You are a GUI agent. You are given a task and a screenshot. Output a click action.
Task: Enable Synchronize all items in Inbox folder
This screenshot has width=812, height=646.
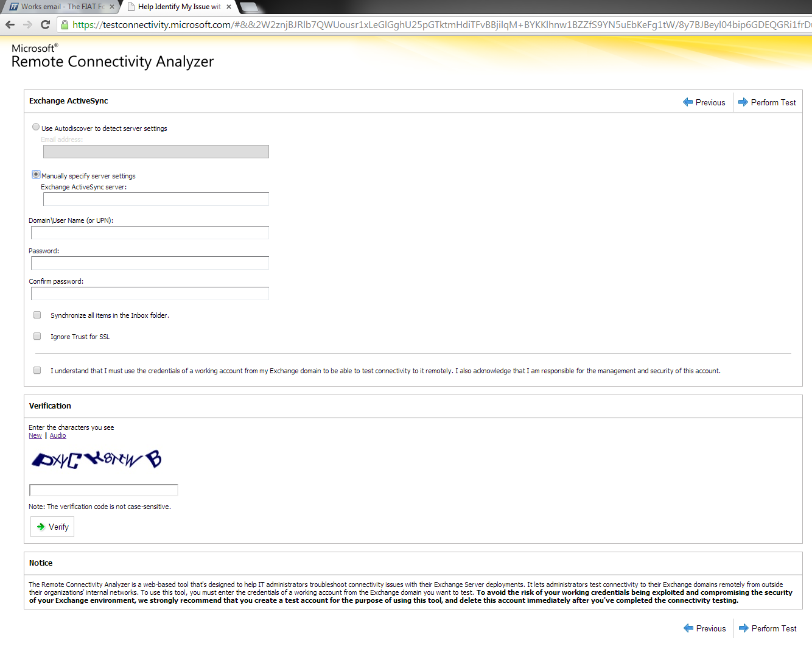click(x=37, y=315)
